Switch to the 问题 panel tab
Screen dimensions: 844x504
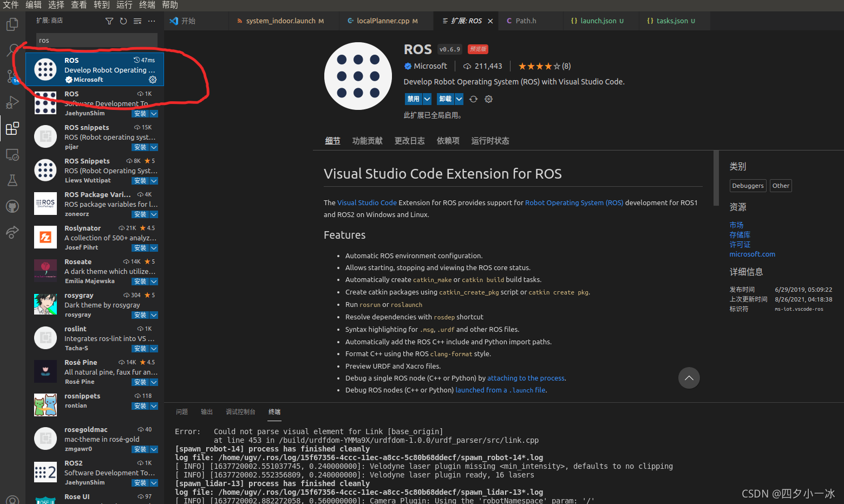[x=182, y=412]
